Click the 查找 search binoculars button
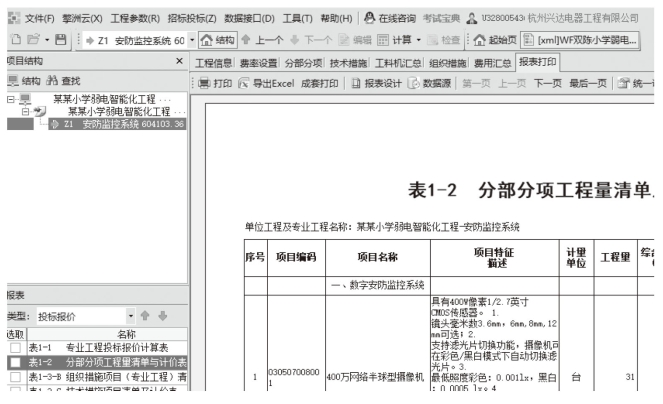Viewport: 663px width, 404px height. coord(63,81)
